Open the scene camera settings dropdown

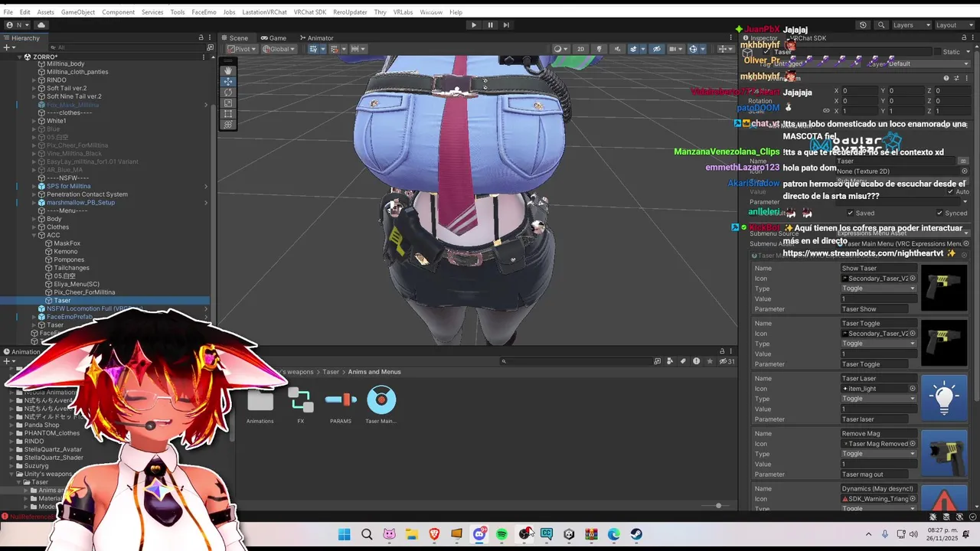coord(676,49)
